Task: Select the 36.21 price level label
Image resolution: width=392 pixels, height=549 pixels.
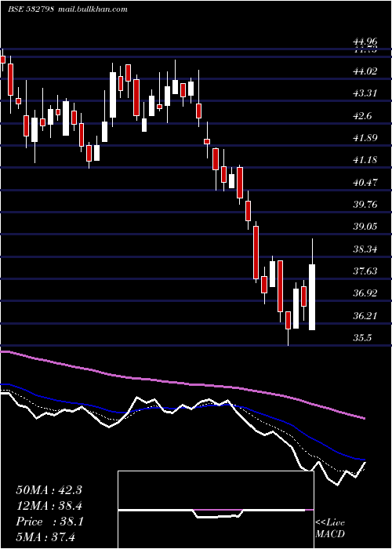Action: click(365, 315)
